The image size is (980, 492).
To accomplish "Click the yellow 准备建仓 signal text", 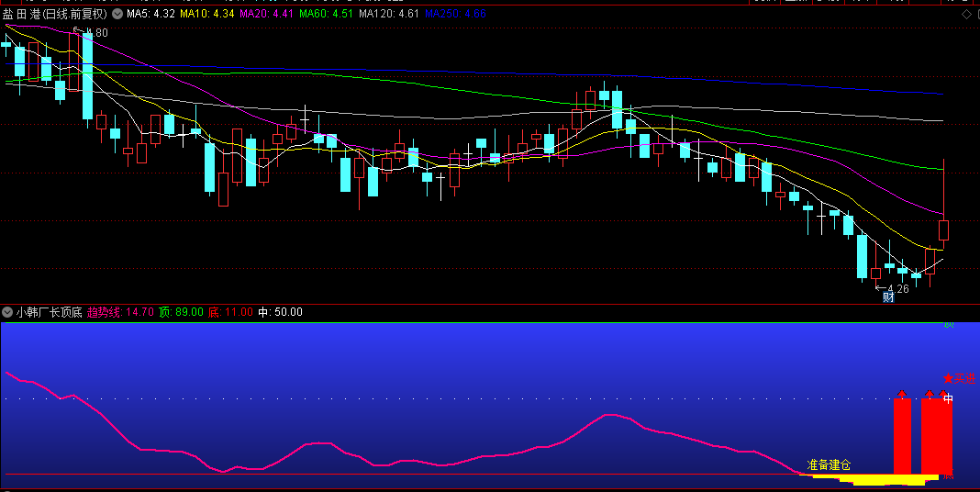I will point(829,464).
